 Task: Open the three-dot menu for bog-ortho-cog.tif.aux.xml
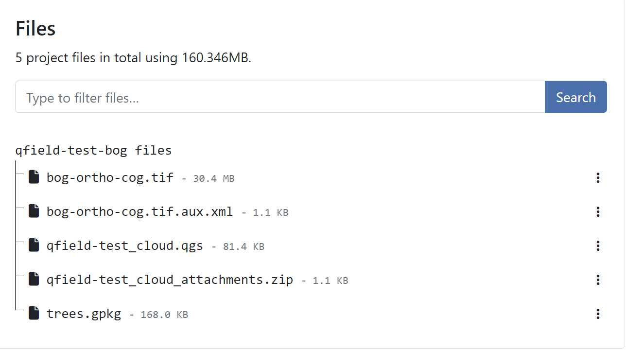[x=598, y=212]
